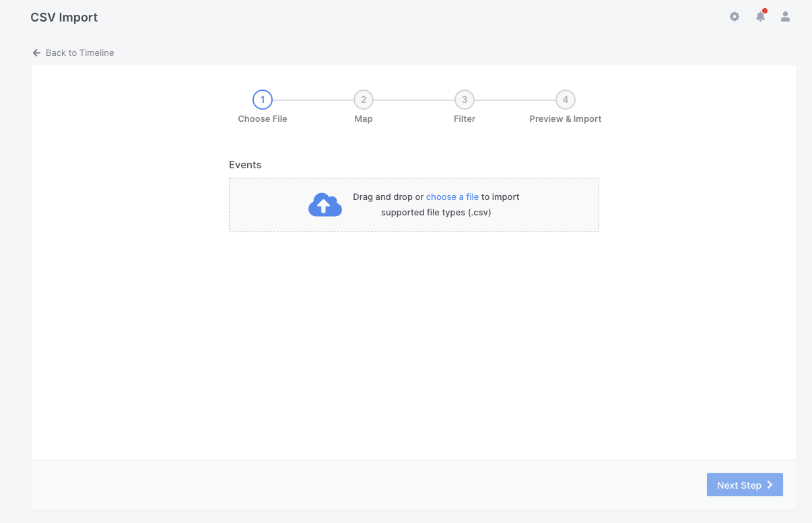Click the 'choose a file' link

pyautogui.click(x=452, y=197)
